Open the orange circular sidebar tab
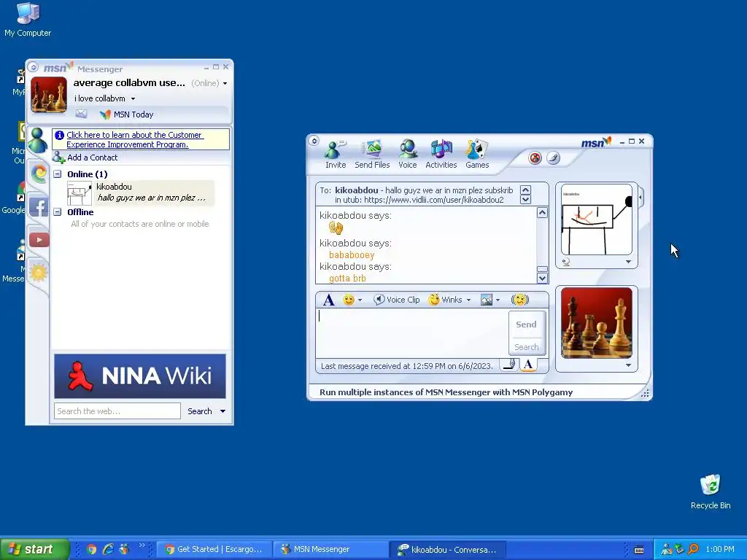Viewport: 747px width, 560px height. tap(39, 173)
